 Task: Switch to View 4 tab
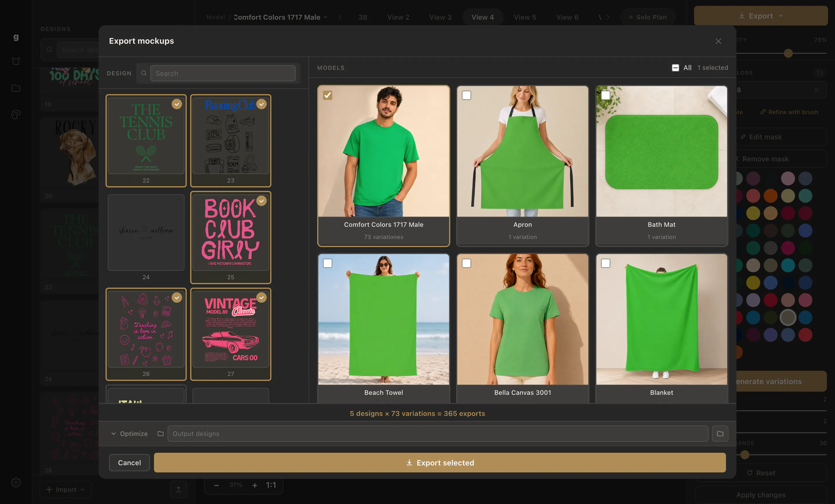click(482, 17)
